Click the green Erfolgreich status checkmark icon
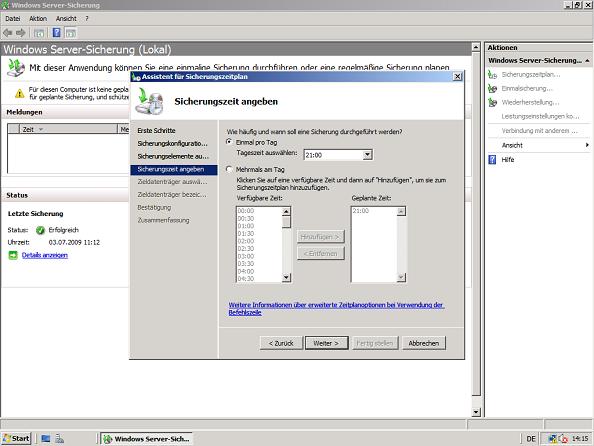Screen dimensions: 594x446 [x=40, y=230]
